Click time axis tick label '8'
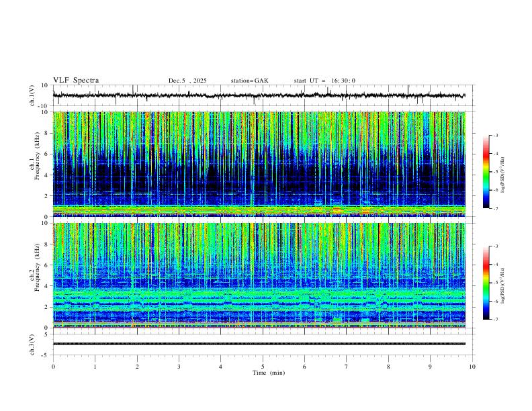 pyautogui.click(x=388, y=367)
